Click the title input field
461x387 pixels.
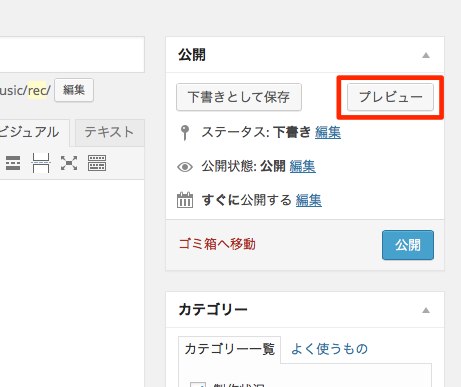point(72,55)
